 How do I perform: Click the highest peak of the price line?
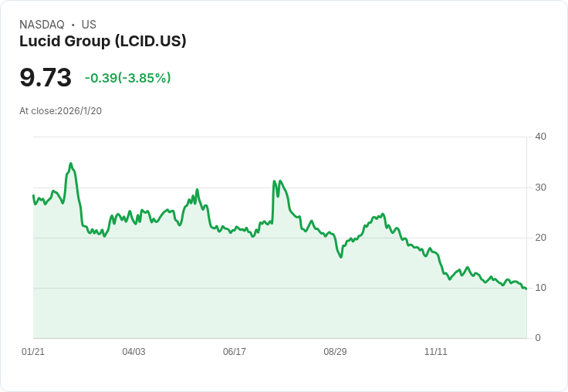click(x=70, y=164)
